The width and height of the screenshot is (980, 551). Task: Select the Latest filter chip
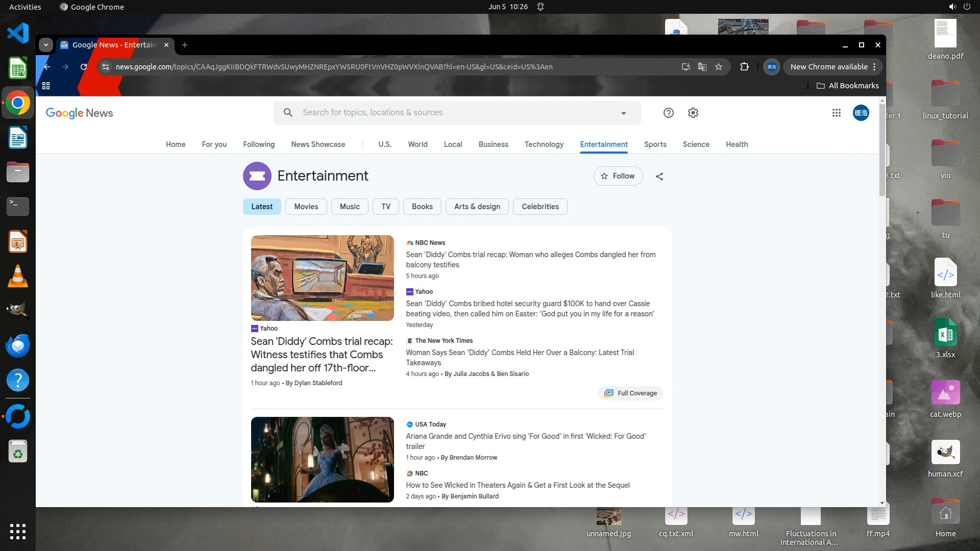[262, 207]
